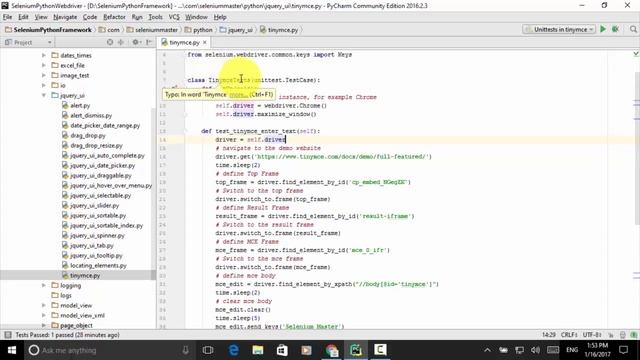Click the 'Tests Passed: 1 passed' status message

pyautogui.click(x=67, y=335)
